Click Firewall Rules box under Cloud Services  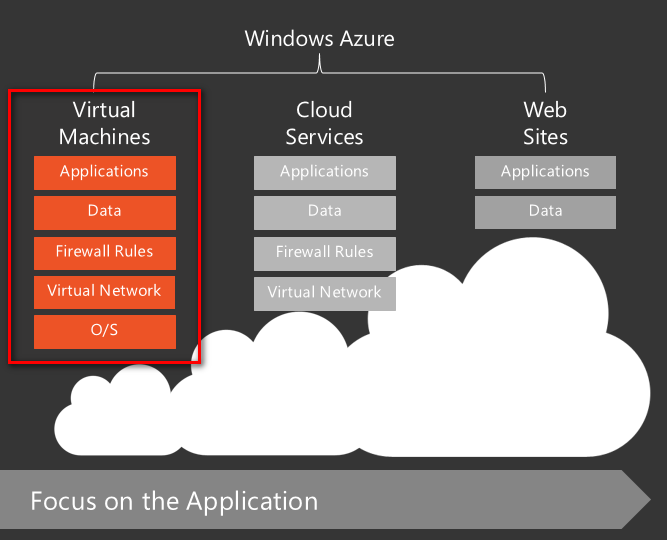tap(325, 253)
